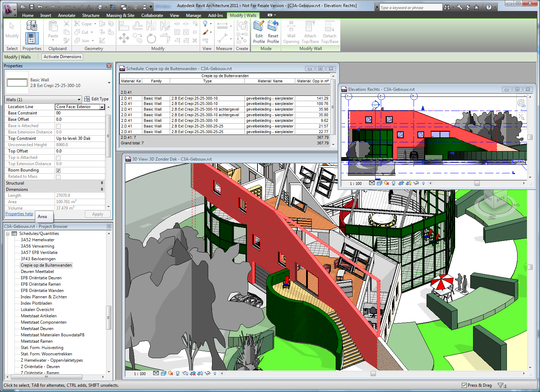Toggle the Room Bounding checkbox

point(58,170)
